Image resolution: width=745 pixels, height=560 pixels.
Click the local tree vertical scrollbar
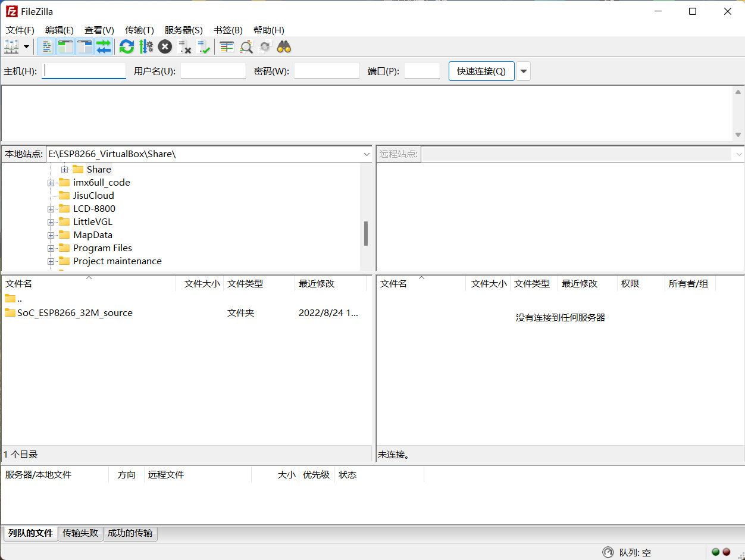pos(366,234)
